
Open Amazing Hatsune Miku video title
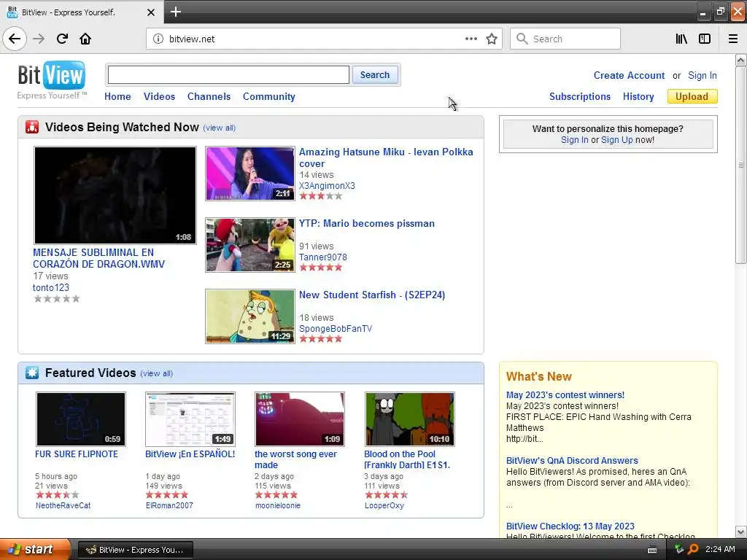tap(386, 157)
